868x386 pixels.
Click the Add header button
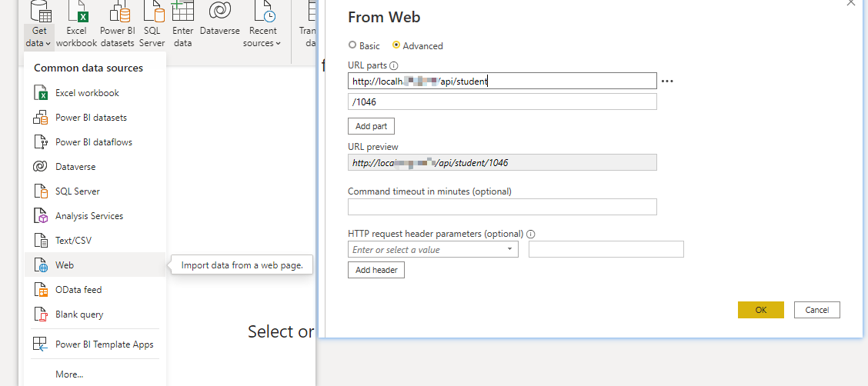[376, 270]
